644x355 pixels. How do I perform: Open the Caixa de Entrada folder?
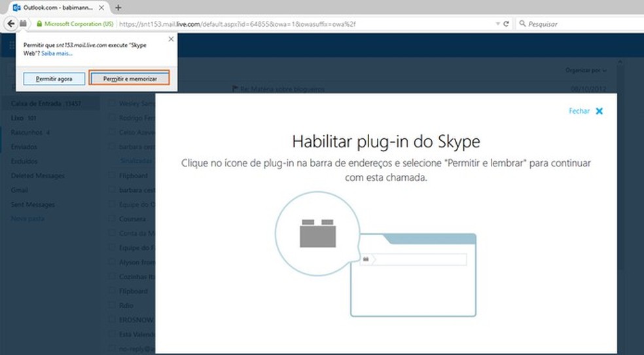click(x=50, y=103)
